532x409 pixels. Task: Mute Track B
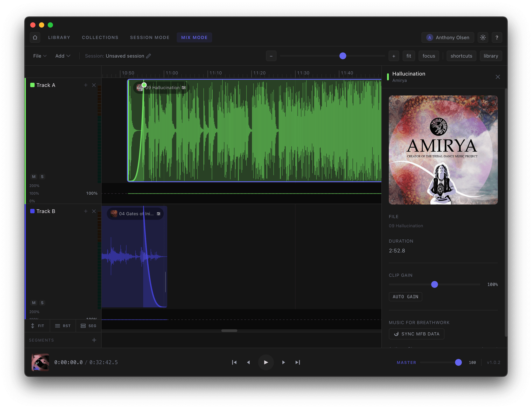(x=34, y=303)
